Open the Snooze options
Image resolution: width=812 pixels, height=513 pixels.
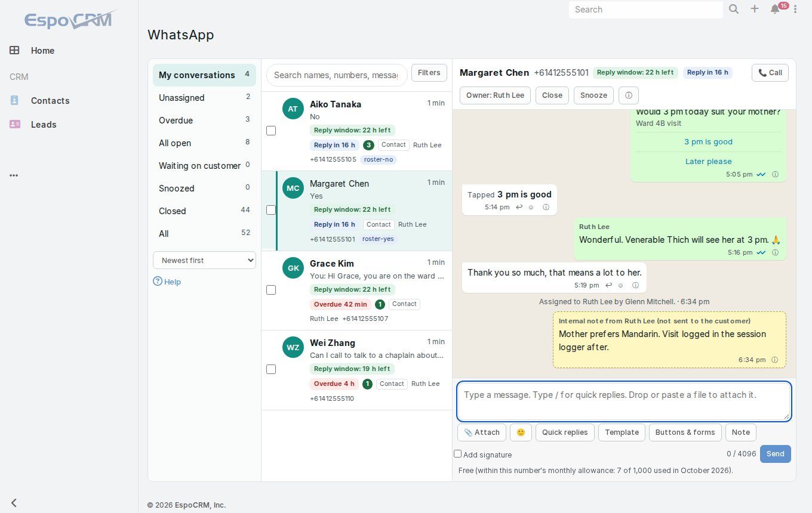click(x=593, y=95)
